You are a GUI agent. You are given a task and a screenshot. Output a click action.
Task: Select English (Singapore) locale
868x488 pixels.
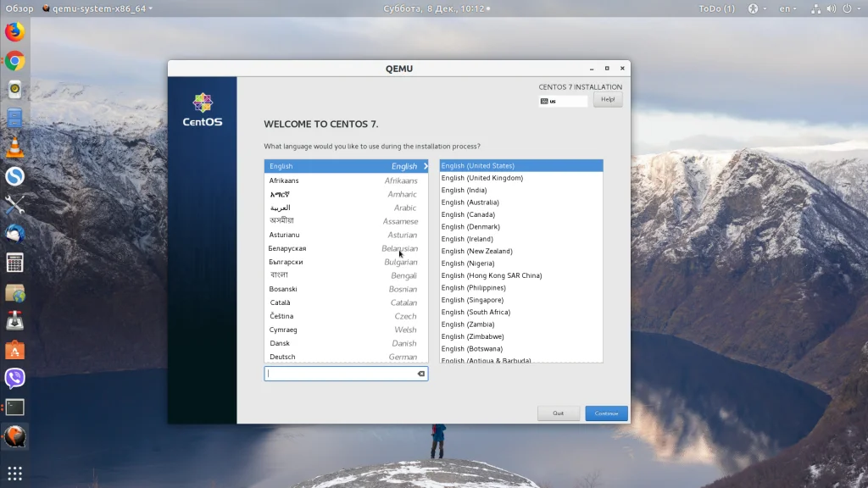tap(521, 299)
